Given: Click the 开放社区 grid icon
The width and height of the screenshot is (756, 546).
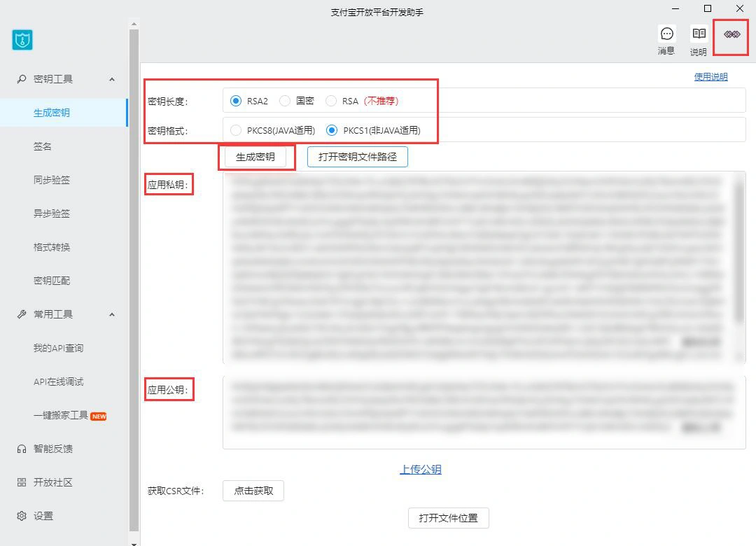Looking at the screenshot, I should [x=22, y=482].
